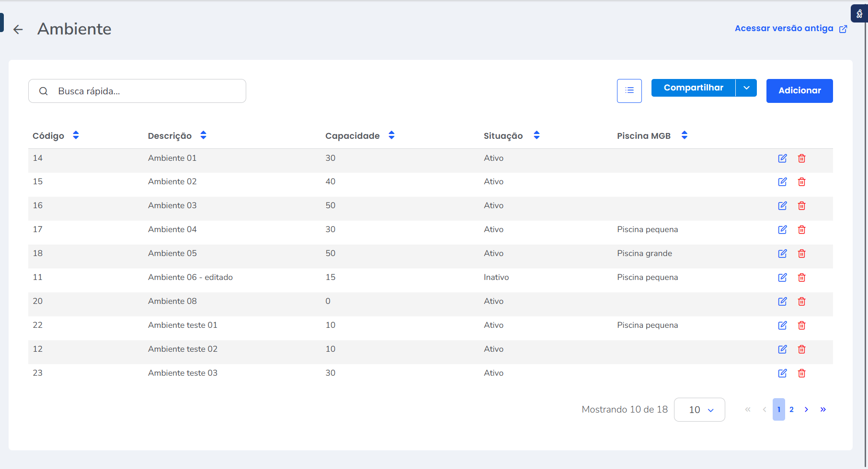Jump to the last page of results
The image size is (868, 469).
click(x=823, y=410)
